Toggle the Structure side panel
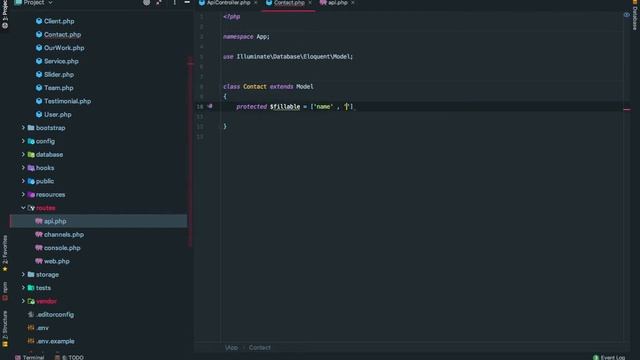Screen dimensions: 640x360 (5, 329)
